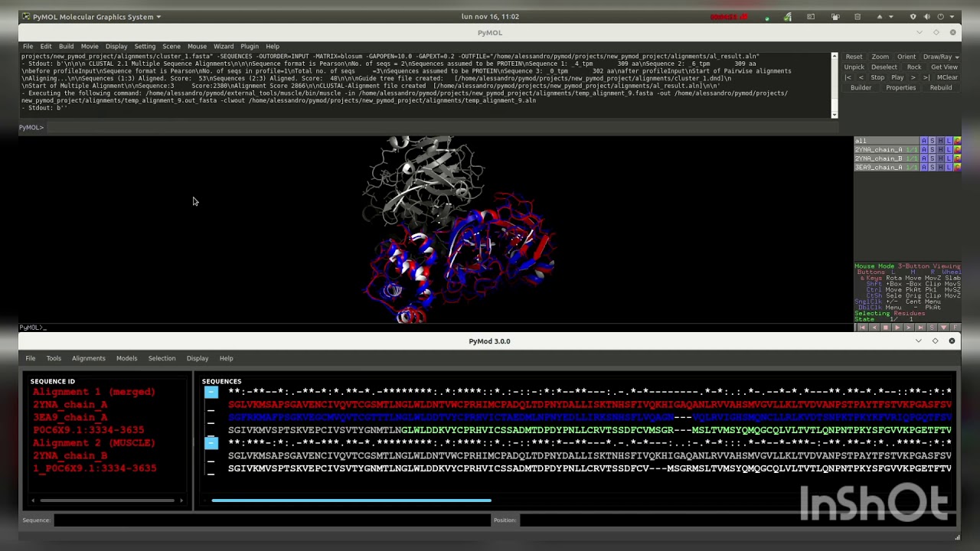Click the step-back icon in the bottom player bar
This screenshot has width=980, height=551.
pyautogui.click(x=874, y=328)
